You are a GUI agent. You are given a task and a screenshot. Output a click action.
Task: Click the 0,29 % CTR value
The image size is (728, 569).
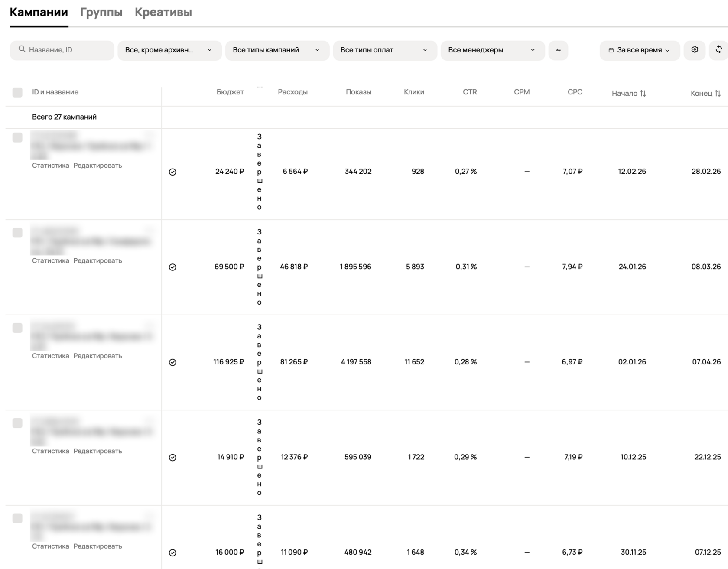coord(465,458)
